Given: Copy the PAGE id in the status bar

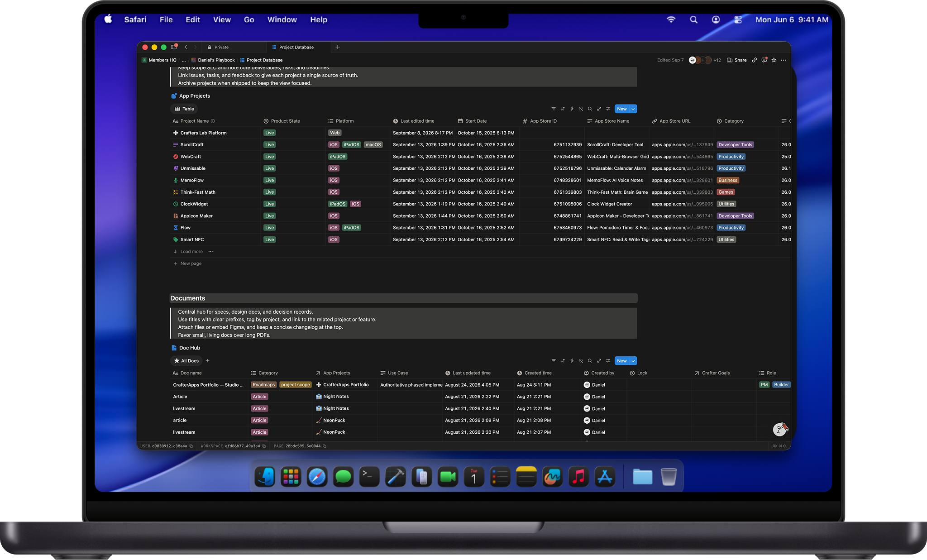Looking at the screenshot, I should click(325, 446).
